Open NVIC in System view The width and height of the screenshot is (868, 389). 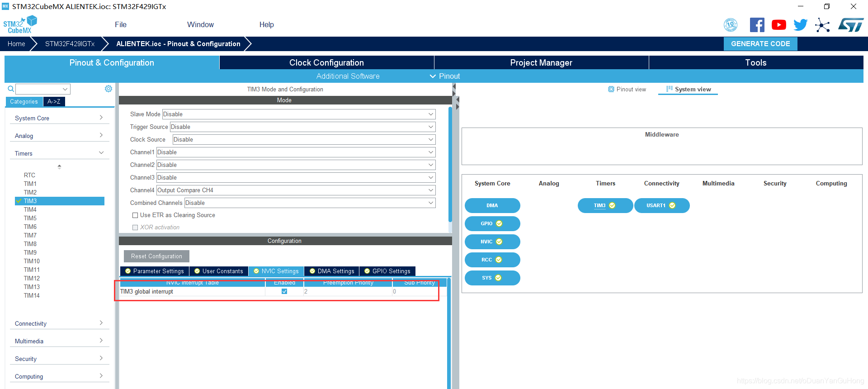pos(492,242)
